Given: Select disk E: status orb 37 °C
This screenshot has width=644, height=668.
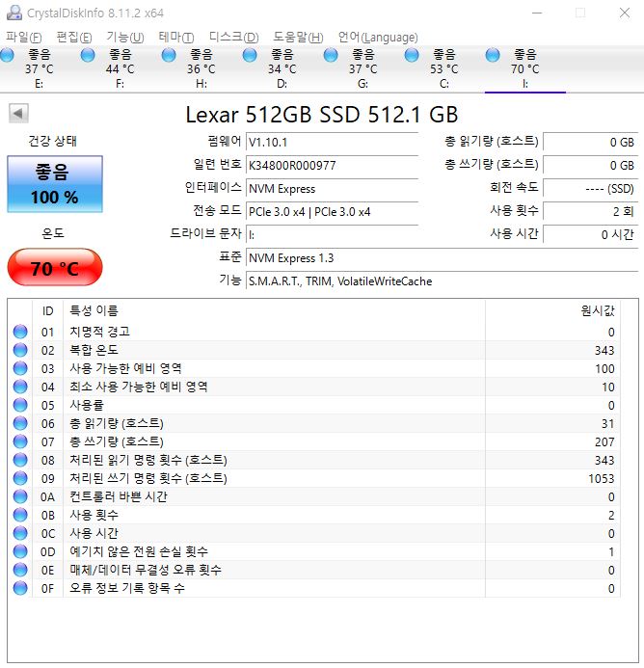Looking at the screenshot, I should 8,55.
